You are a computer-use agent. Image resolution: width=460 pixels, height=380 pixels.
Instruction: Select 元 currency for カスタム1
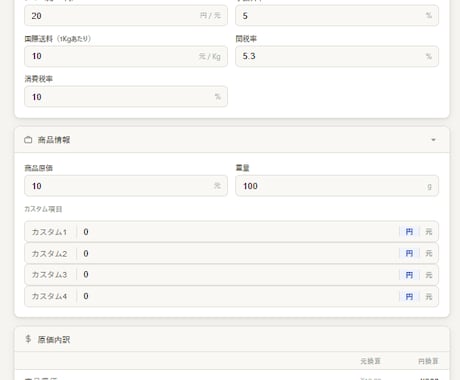click(x=429, y=232)
